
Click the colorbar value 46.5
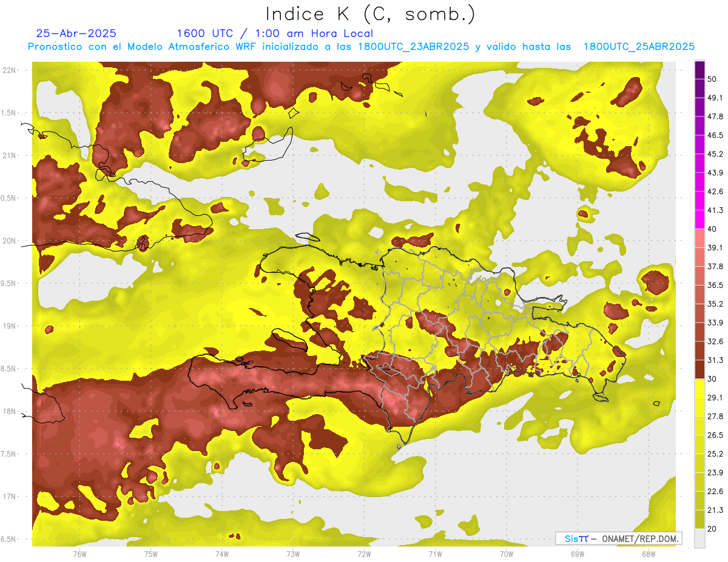click(x=715, y=135)
